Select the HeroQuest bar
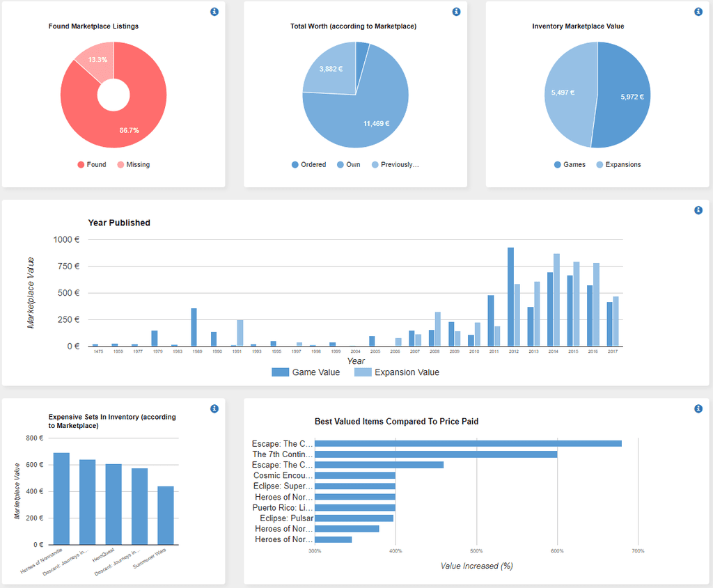Viewport: 713px width, 588px height. (113, 504)
